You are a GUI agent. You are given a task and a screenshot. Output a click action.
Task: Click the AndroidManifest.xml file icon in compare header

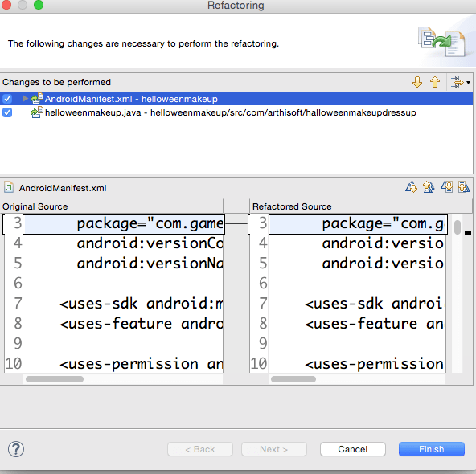pos(9,187)
